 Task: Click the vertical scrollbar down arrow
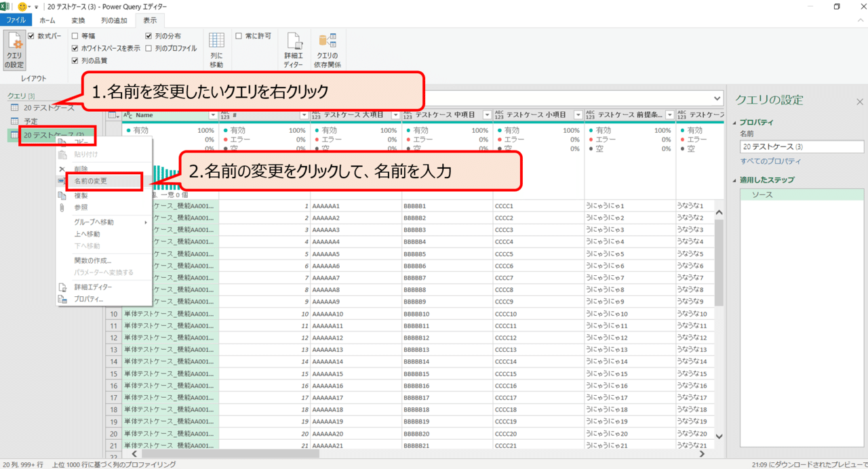coord(719,437)
